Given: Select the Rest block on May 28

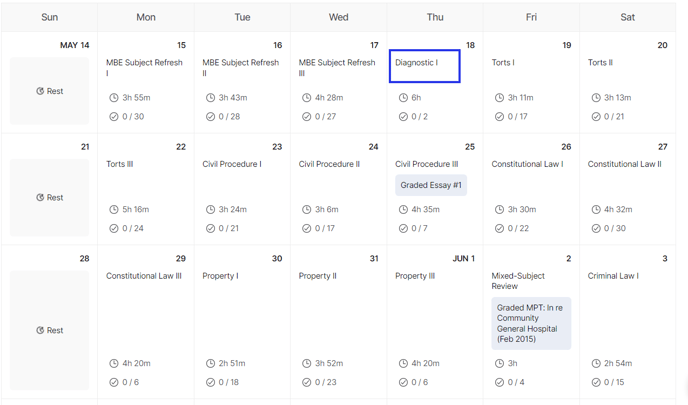Looking at the screenshot, I should click(x=49, y=330).
